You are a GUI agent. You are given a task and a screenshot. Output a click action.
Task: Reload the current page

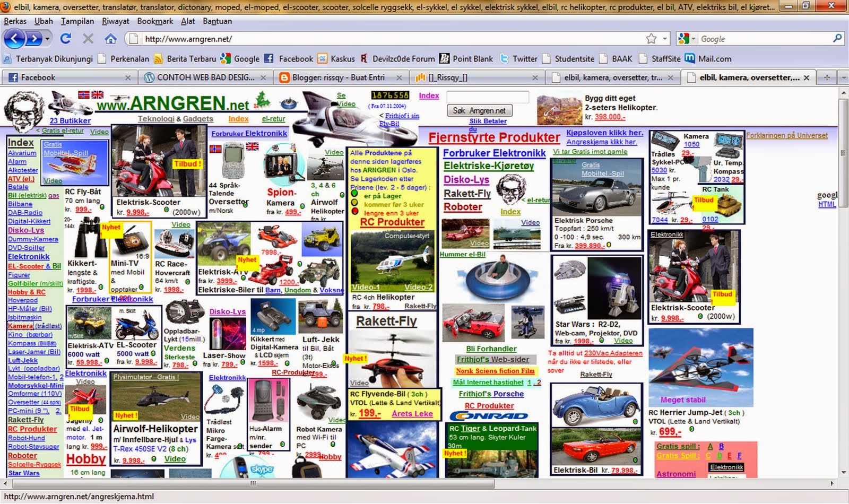65,38
